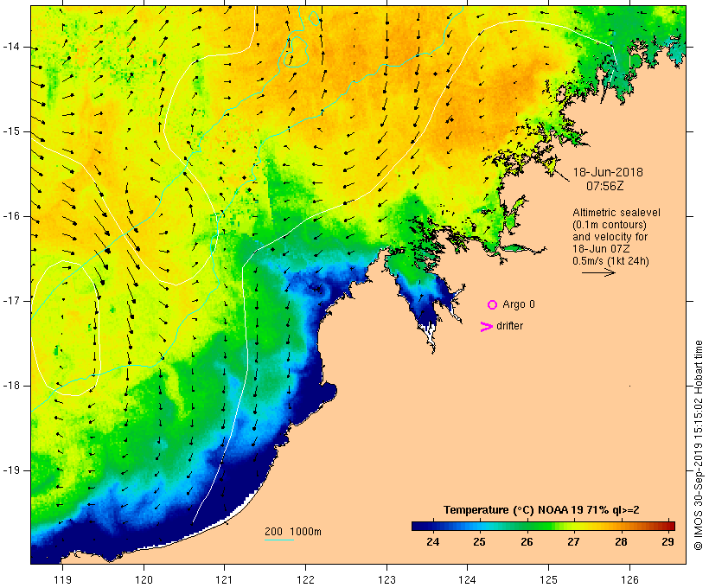Click the longitude axis label 122
This screenshot has height=588, width=709.
[x=306, y=579]
